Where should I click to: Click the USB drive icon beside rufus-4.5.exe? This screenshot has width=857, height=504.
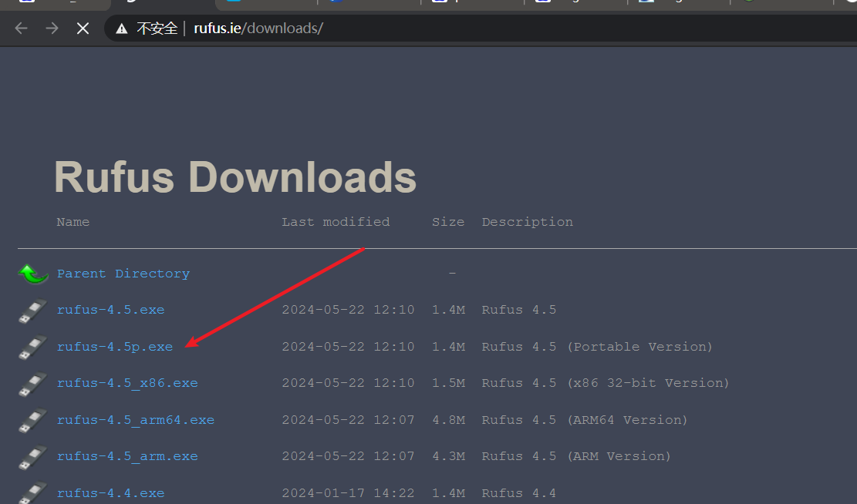pyautogui.click(x=33, y=311)
